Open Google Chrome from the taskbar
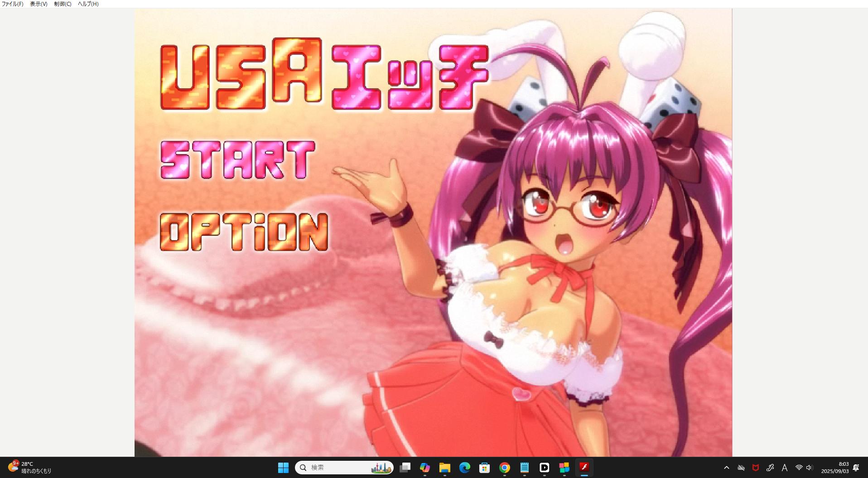The height and width of the screenshot is (478, 868). coord(504,468)
